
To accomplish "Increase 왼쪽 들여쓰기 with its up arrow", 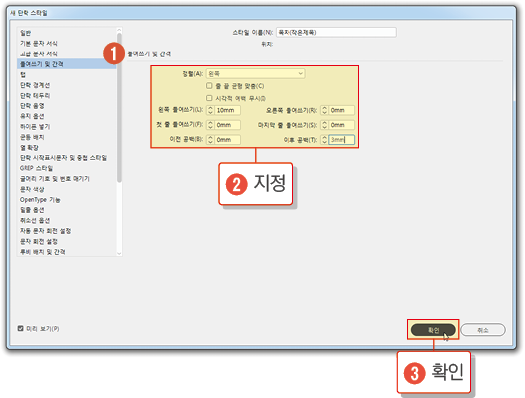I will 210,108.
